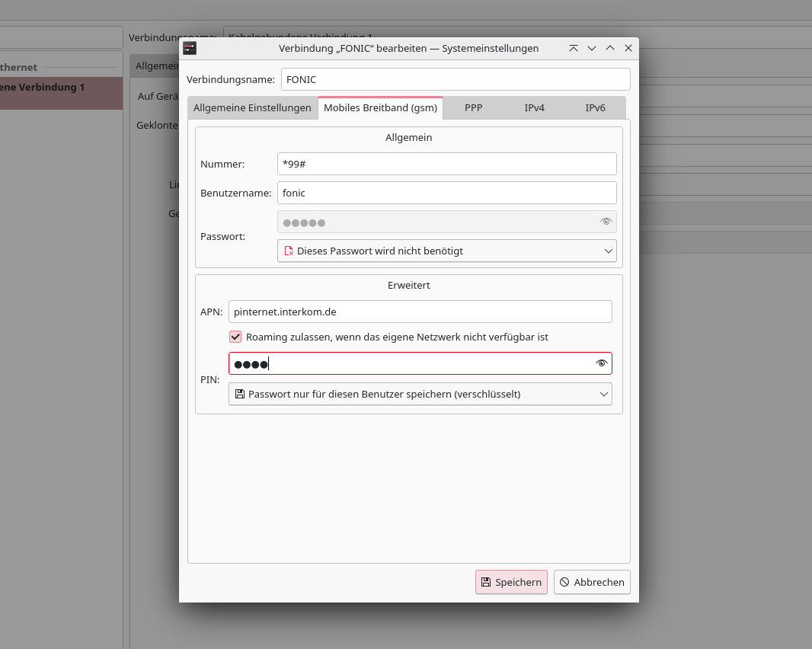Image resolution: width=812 pixels, height=649 pixels.
Task: Click the system settings icon in title bar
Action: [x=190, y=48]
